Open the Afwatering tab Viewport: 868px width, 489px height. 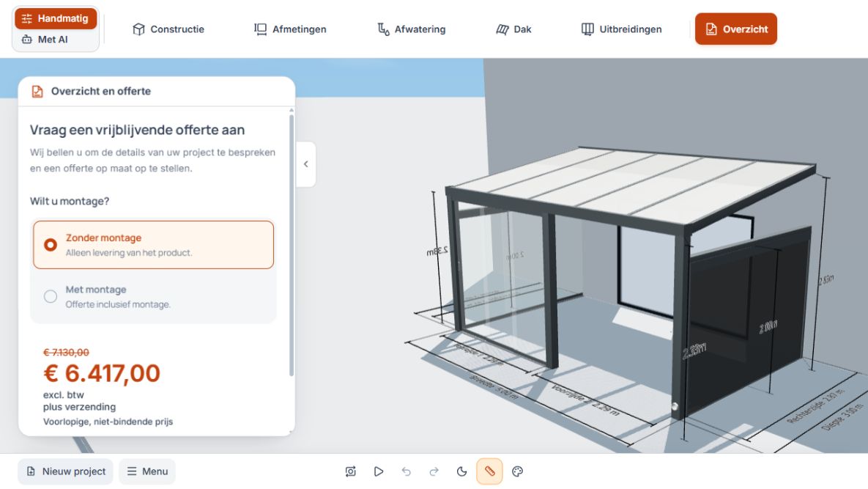[412, 29]
